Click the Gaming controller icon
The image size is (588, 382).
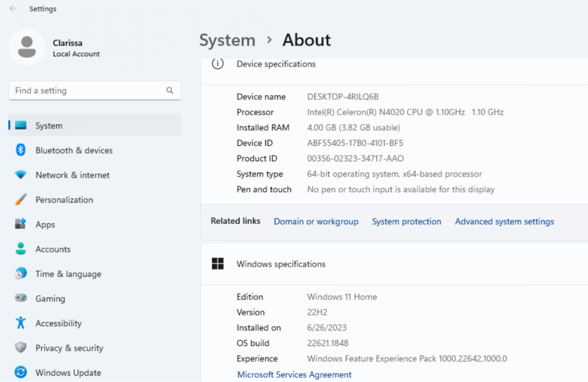(20, 298)
